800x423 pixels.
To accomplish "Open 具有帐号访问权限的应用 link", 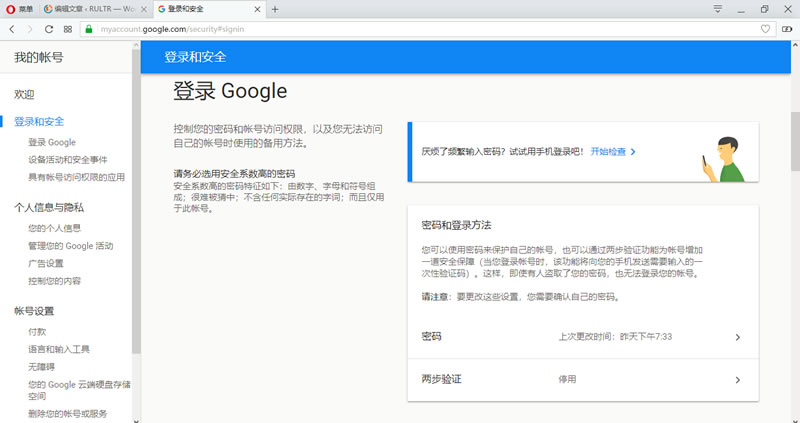I will 77,177.
